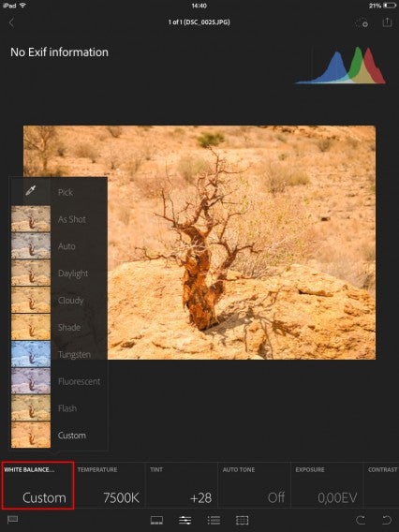Choose Auto white balance preset

coord(59,246)
